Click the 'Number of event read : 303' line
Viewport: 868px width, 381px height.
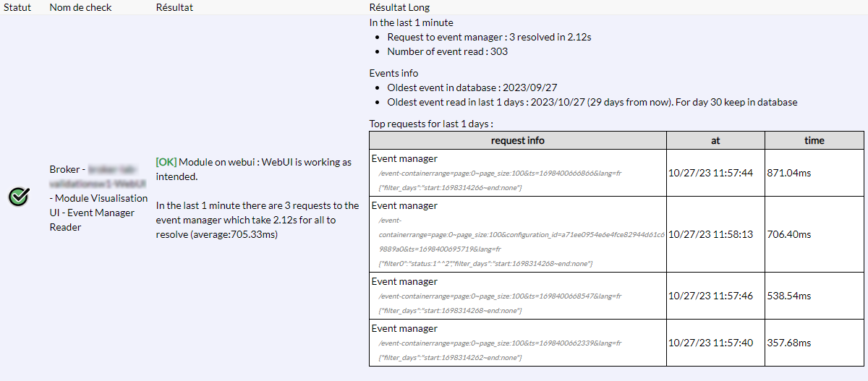447,51
